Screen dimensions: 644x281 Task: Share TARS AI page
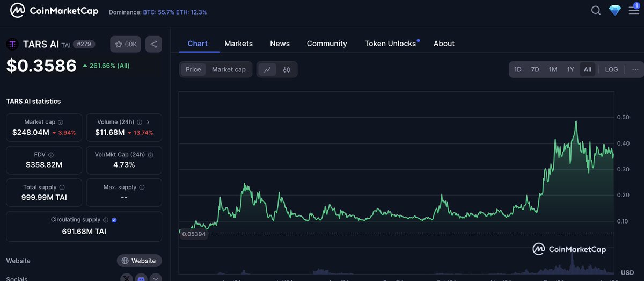(x=153, y=44)
